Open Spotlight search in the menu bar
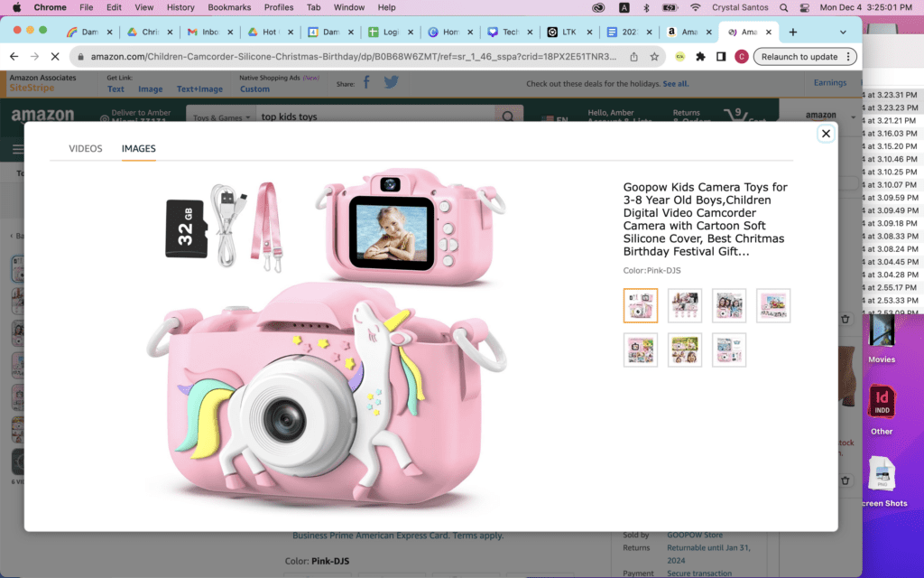This screenshot has width=924, height=578. [x=781, y=7]
